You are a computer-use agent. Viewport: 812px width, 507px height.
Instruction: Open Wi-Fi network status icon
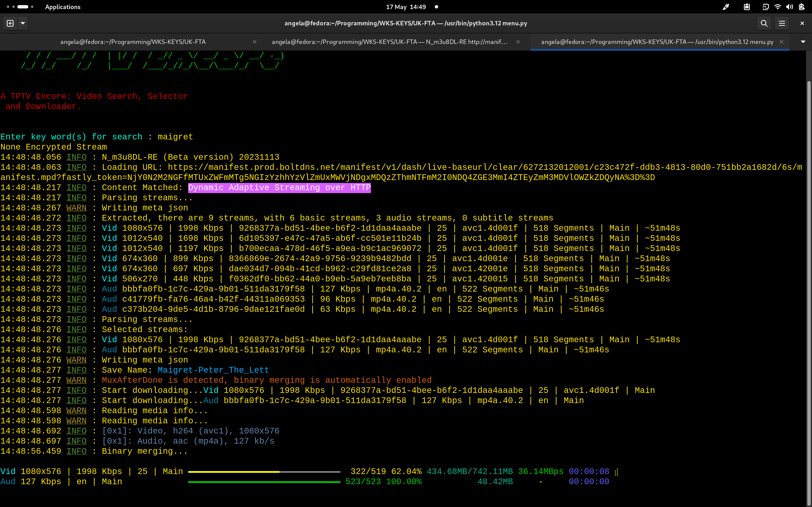(778, 7)
